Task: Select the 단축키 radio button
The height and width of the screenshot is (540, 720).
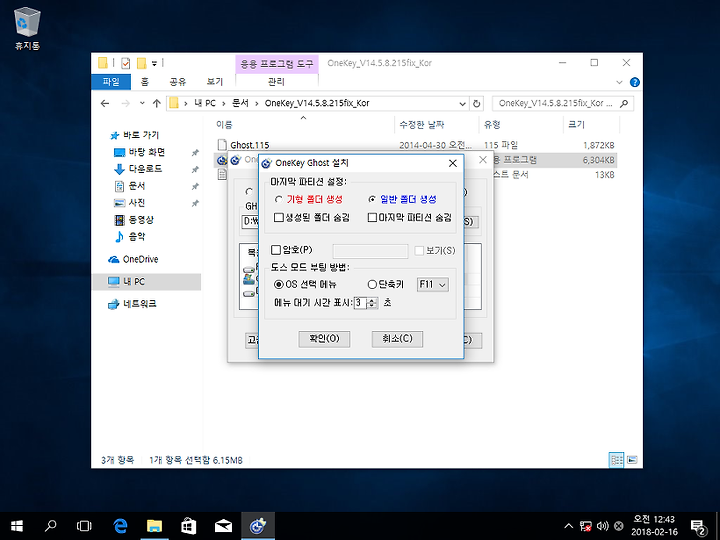Action: [x=372, y=285]
